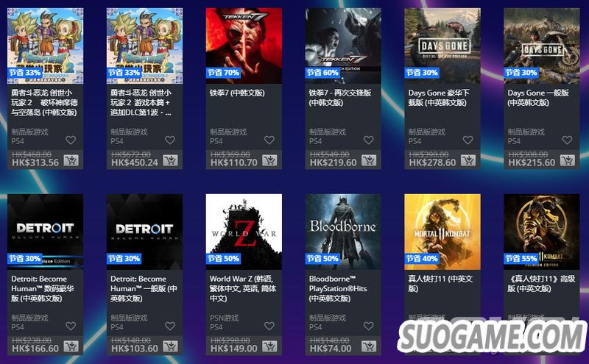The width and height of the screenshot is (589, 364).
Task: Add Tekken 7 HK$110.70 to cart
Action: (269, 160)
